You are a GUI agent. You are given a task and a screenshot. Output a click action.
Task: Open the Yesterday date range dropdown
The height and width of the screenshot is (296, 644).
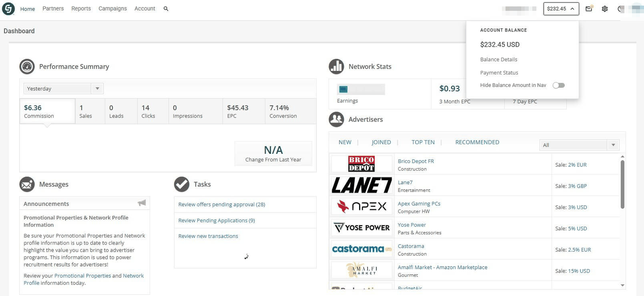point(64,89)
